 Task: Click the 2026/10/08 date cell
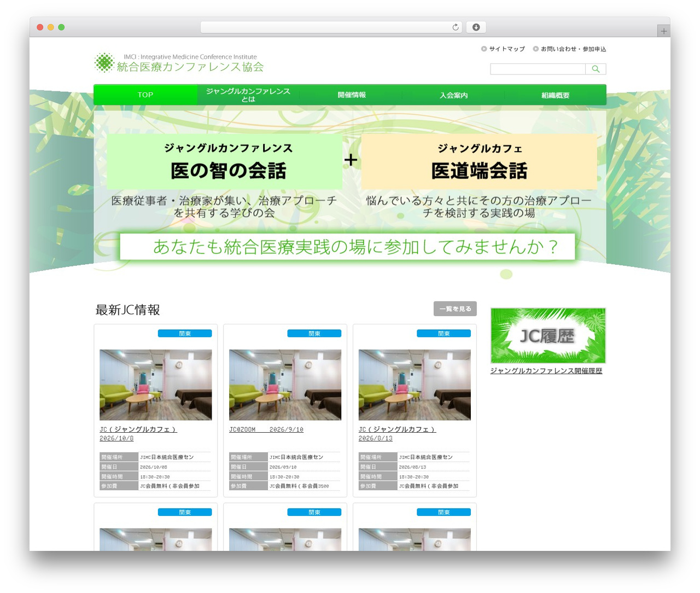(x=174, y=467)
